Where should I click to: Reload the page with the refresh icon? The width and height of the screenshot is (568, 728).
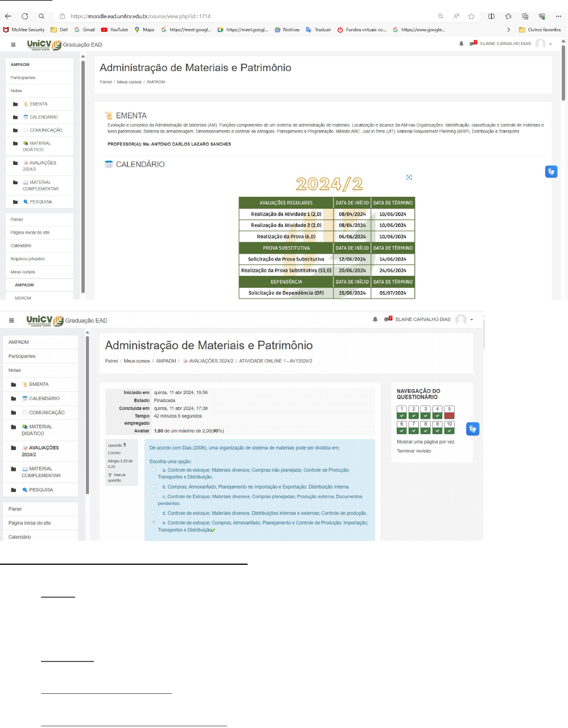coord(24,16)
